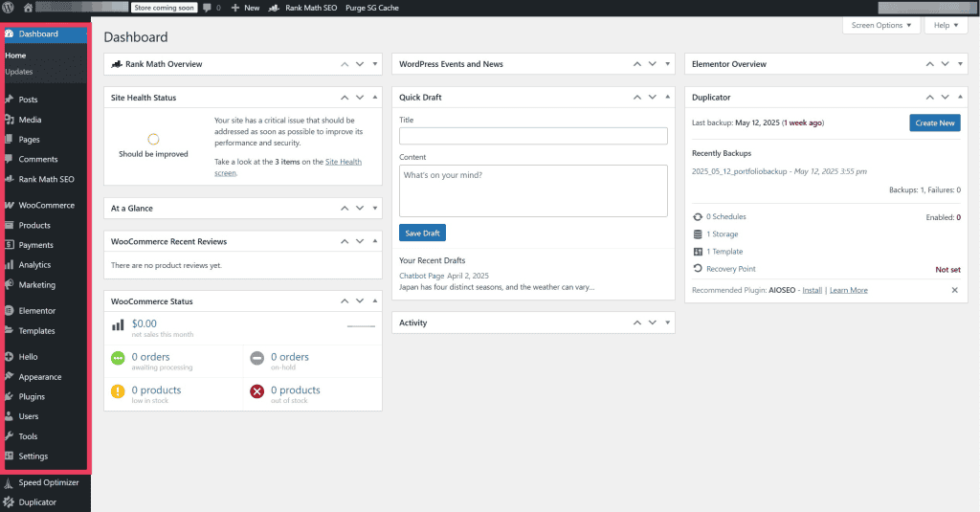Click the Create New backup button
This screenshot has height=512, width=980.
point(934,123)
